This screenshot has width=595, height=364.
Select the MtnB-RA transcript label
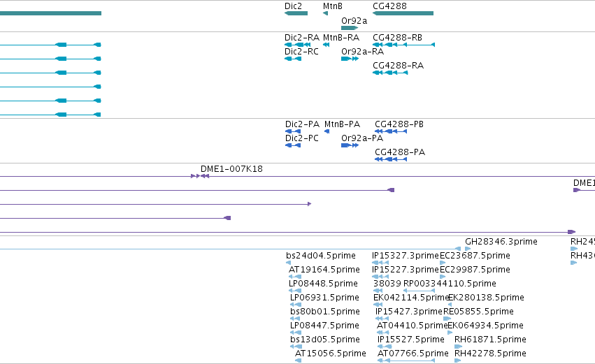click(341, 38)
